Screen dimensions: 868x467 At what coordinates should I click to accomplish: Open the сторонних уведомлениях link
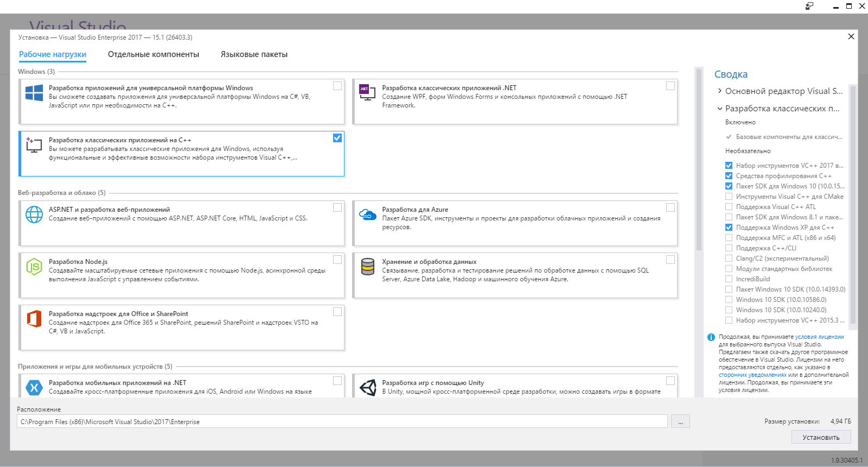752,375
